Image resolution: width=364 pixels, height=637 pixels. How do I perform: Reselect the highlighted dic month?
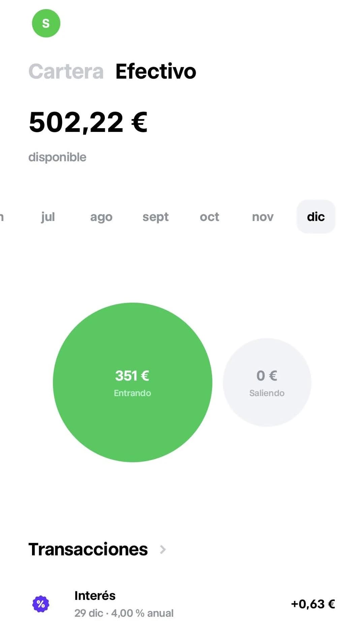[315, 217]
